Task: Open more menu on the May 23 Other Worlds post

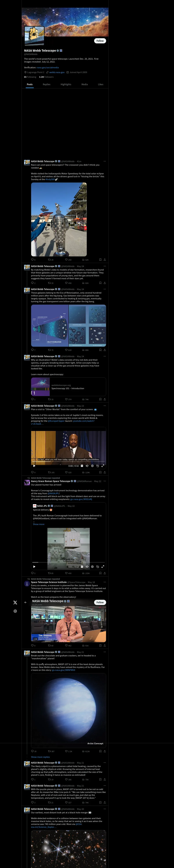Action: [105, 405]
